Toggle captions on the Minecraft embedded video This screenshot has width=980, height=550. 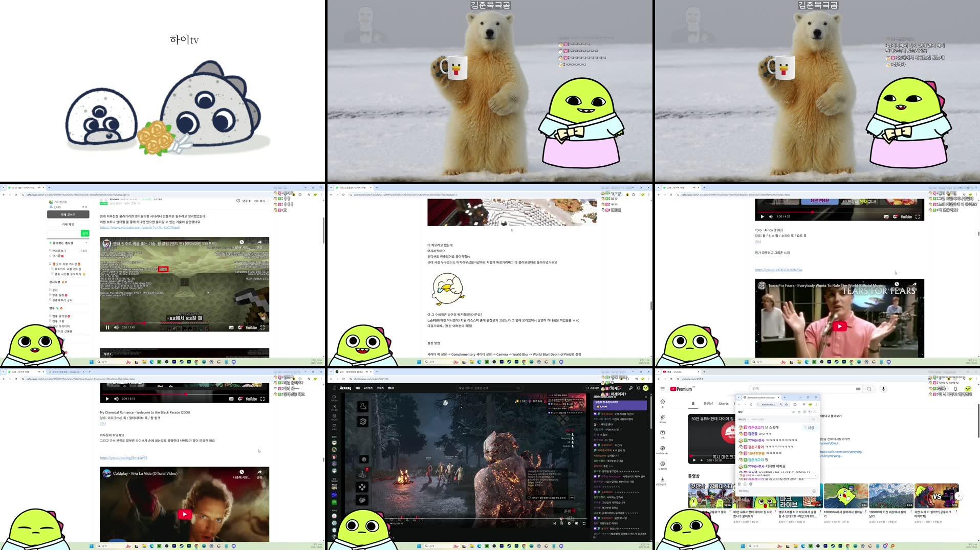point(231,327)
